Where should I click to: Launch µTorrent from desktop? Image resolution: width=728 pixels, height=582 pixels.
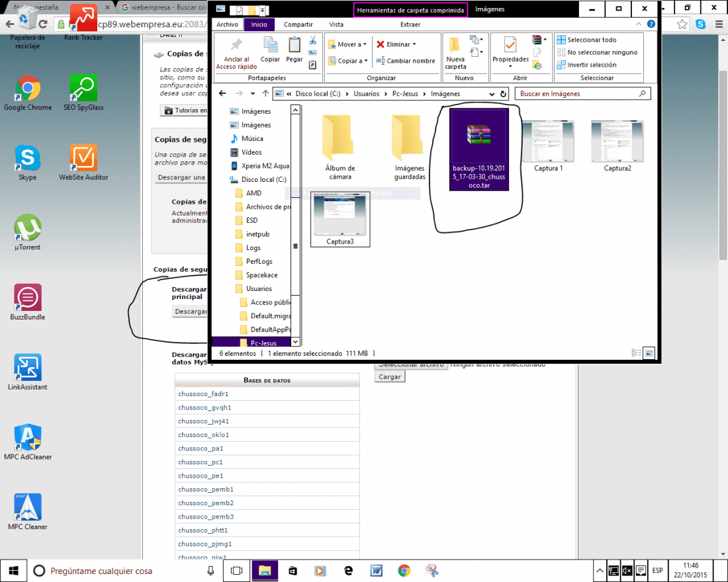click(27, 233)
